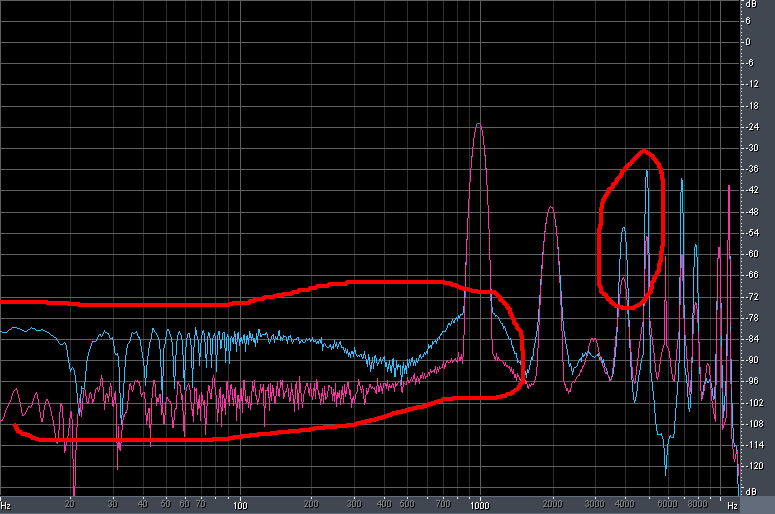775x514 pixels.
Task: Click the 60 frequency axis label
Action: pyautogui.click(x=184, y=504)
